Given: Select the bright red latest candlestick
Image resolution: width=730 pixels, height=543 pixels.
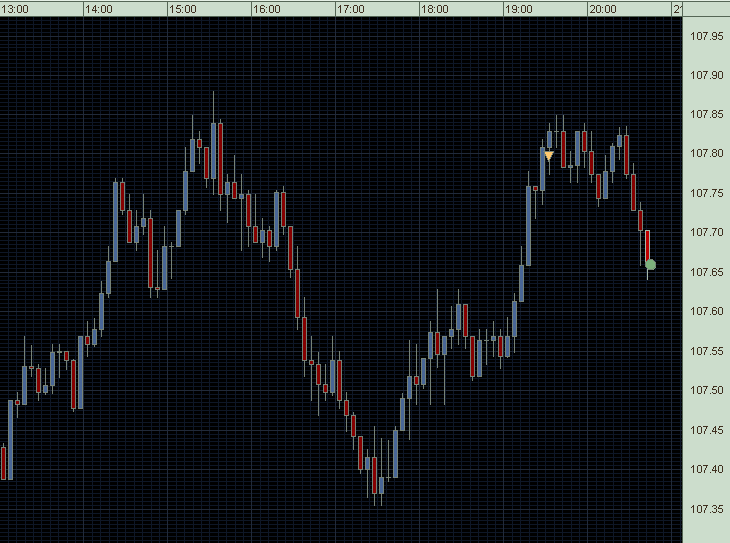Looking at the screenshot, I should [647, 249].
